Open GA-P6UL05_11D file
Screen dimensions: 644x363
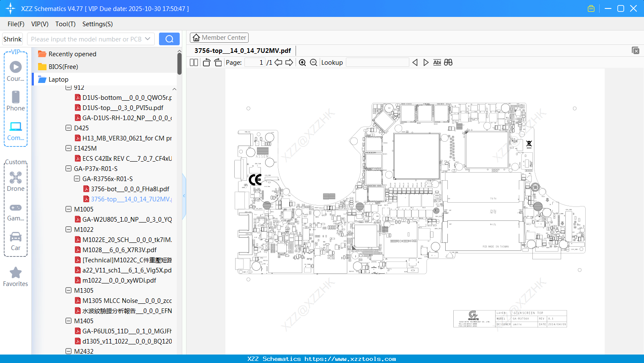[x=123, y=331]
